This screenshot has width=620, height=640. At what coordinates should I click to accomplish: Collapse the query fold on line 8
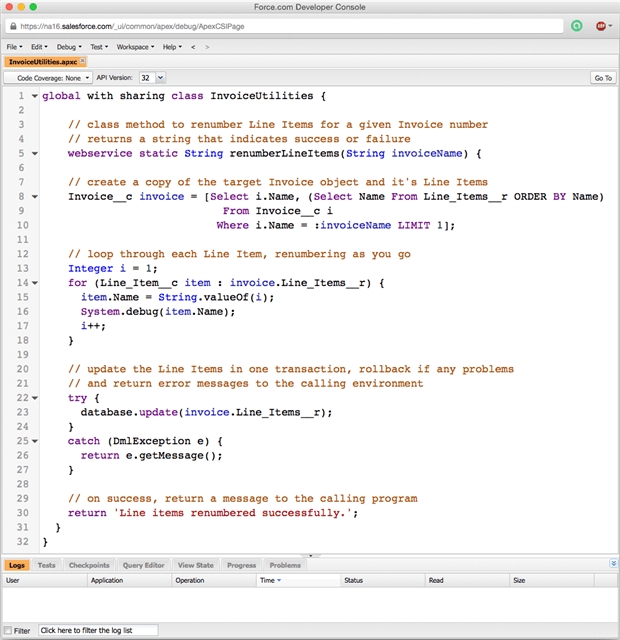(35, 197)
